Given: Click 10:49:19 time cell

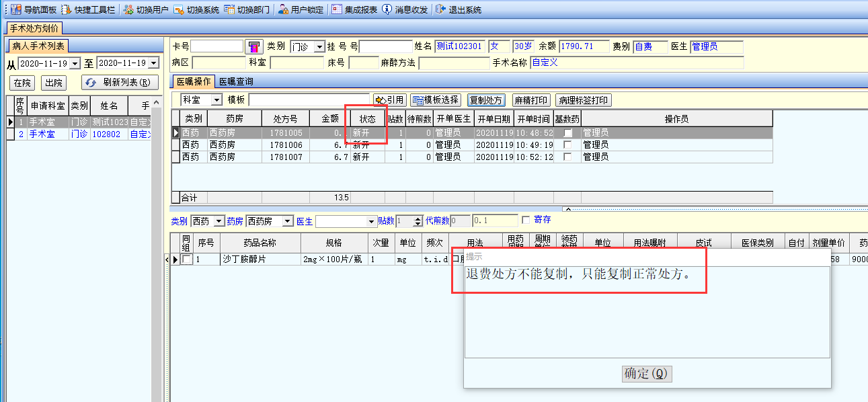Looking at the screenshot, I should coord(535,145).
